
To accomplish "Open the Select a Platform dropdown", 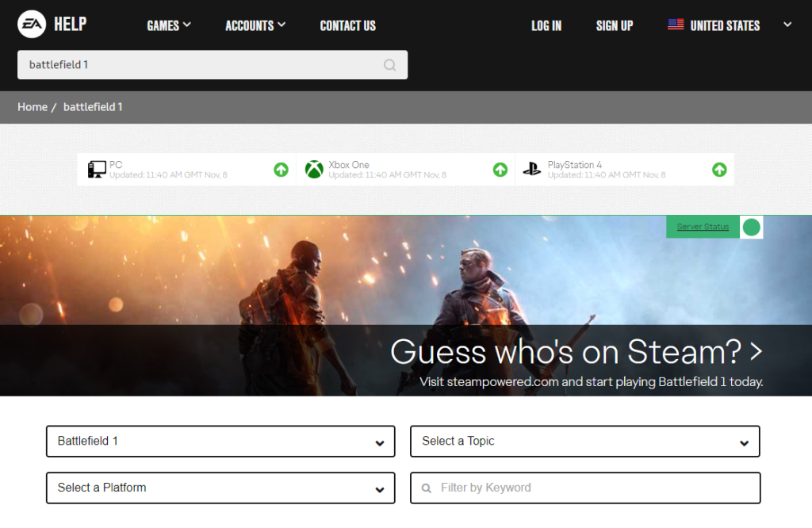I will pos(220,488).
